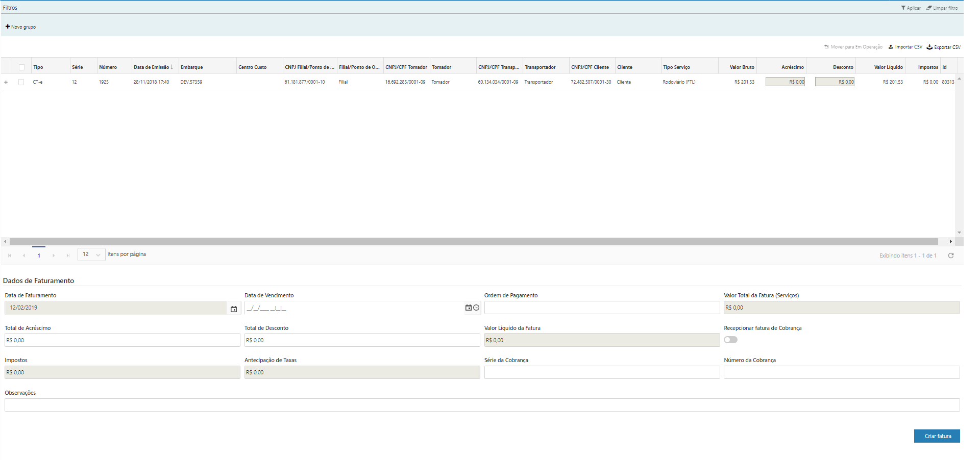This screenshot has height=460, width=980.
Task: Select the CT-e row checkbox
Action: (21, 82)
